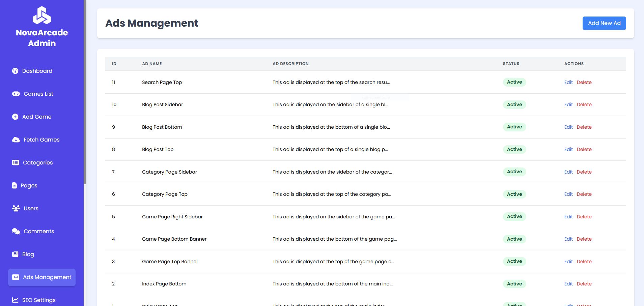Edit the Search Page Top ad
Screen dimensions: 644x306
click(568, 82)
